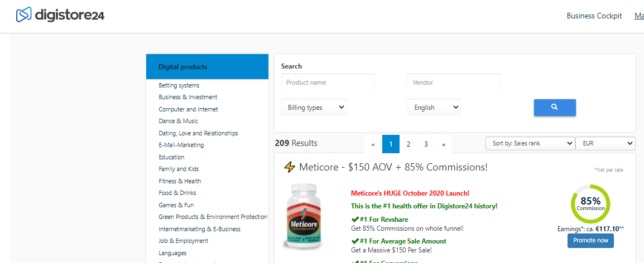Open the Games & Fun category
The image size is (644, 263).
176,204
